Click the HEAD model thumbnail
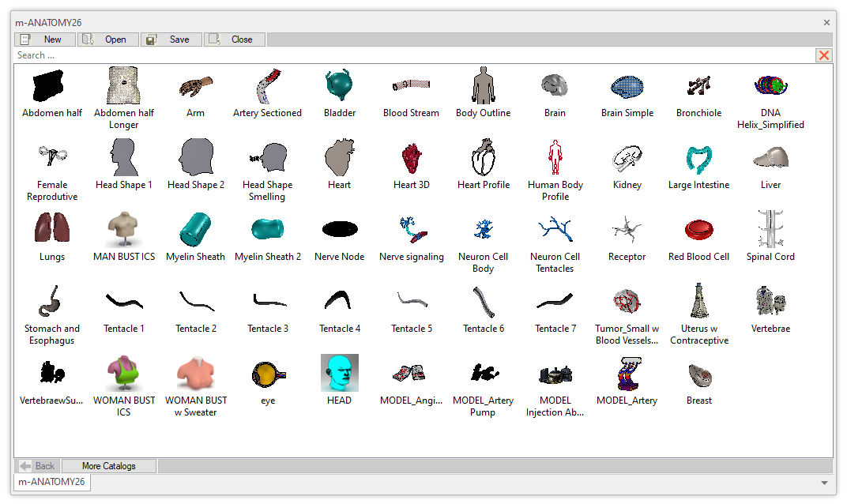This screenshot has height=504, width=847. (339, 373)
